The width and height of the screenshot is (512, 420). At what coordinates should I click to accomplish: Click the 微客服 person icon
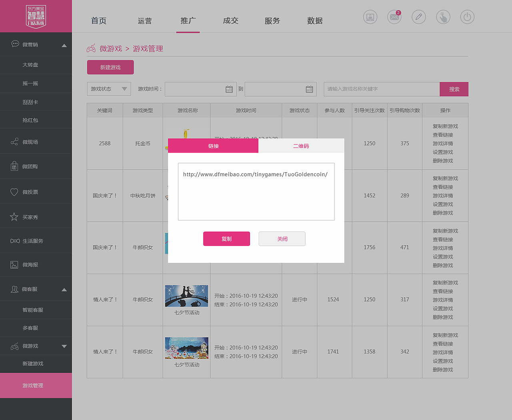(x=14, y=289)
